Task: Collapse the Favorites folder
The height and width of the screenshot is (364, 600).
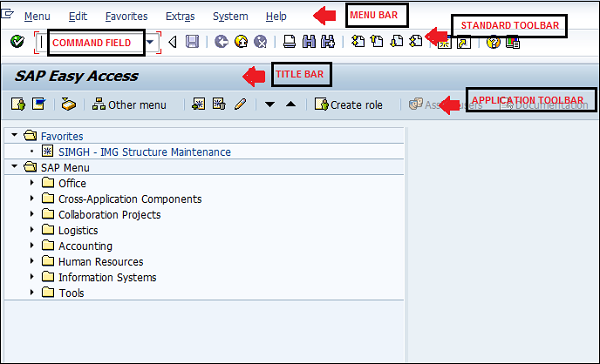Action: [x=15, y=135]
